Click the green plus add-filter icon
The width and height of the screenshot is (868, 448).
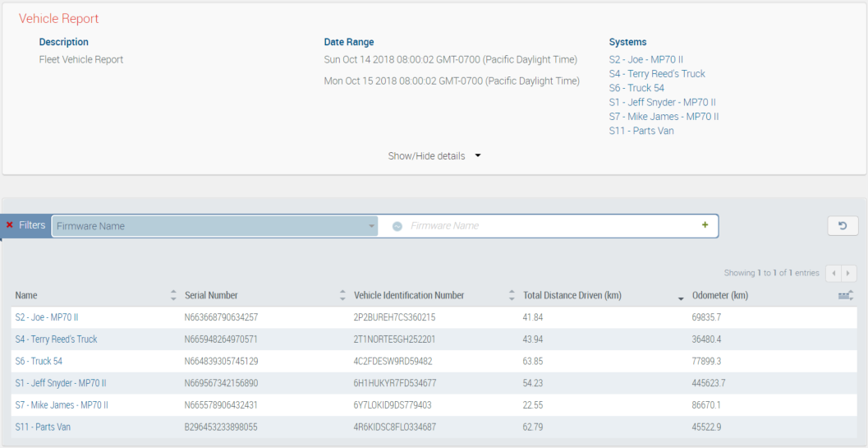coord(705,225)
